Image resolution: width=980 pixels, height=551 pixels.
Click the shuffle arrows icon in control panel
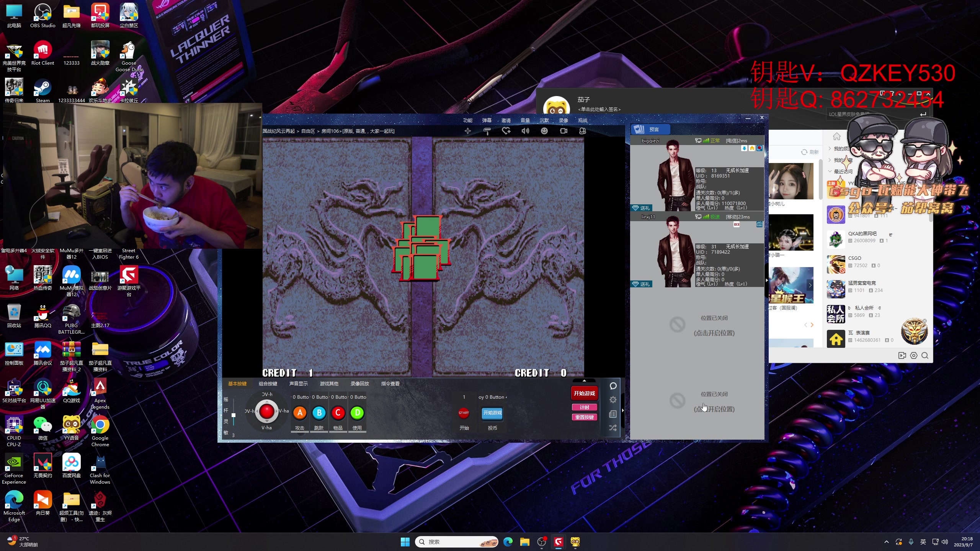[613, 428]
